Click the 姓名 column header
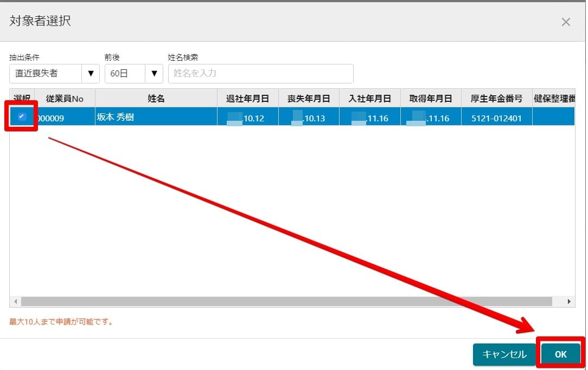This screenshot has width=588, height=370. [x=156, y=99]
